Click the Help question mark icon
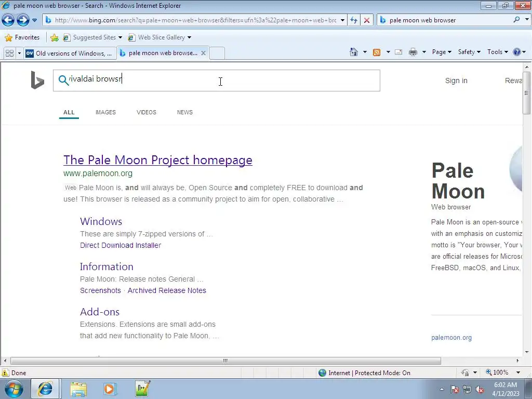532x399 pixels. click(x=517, y=52)
